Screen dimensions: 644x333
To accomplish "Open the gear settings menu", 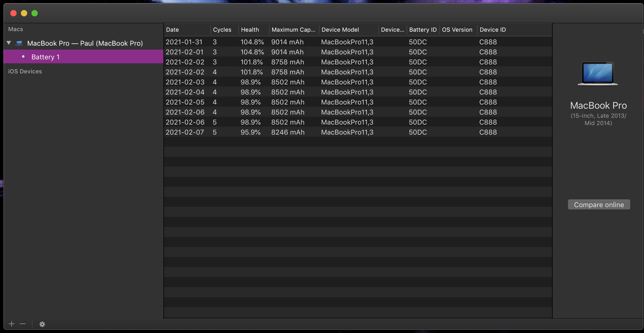I will point(42,324).
